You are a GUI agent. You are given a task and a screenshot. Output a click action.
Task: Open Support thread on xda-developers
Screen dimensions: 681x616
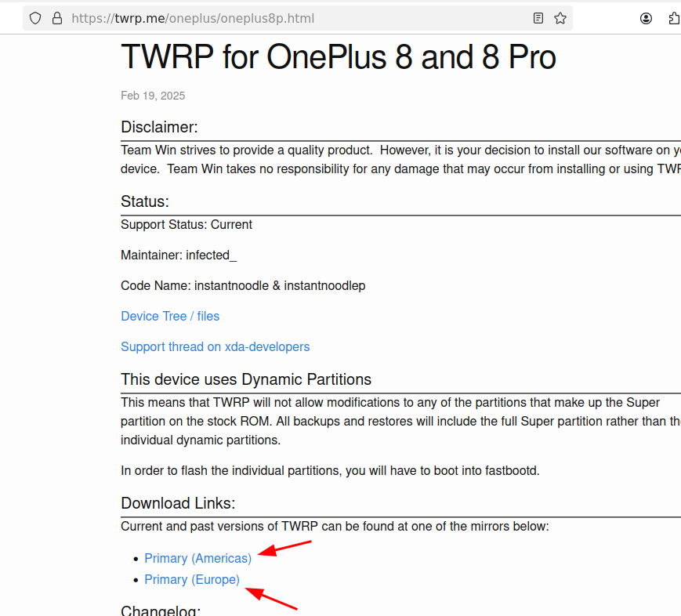coord(215,346)
